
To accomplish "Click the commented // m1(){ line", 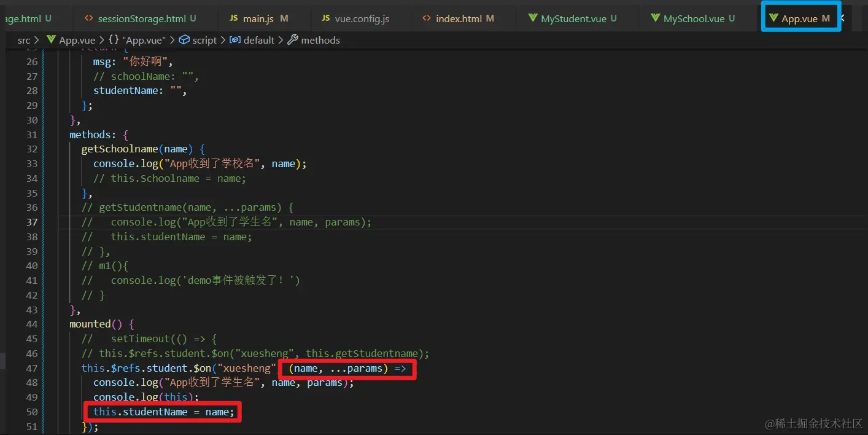I will point(104,265).
